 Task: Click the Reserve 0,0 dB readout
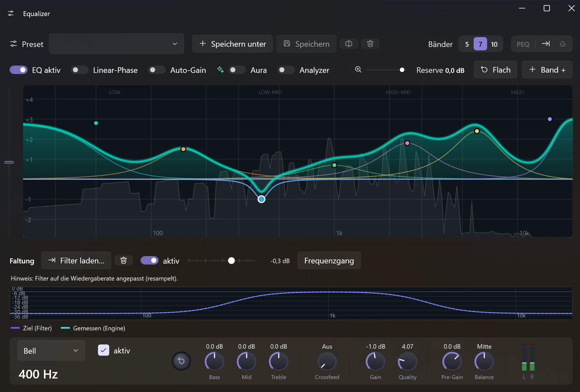click(440, 70)
